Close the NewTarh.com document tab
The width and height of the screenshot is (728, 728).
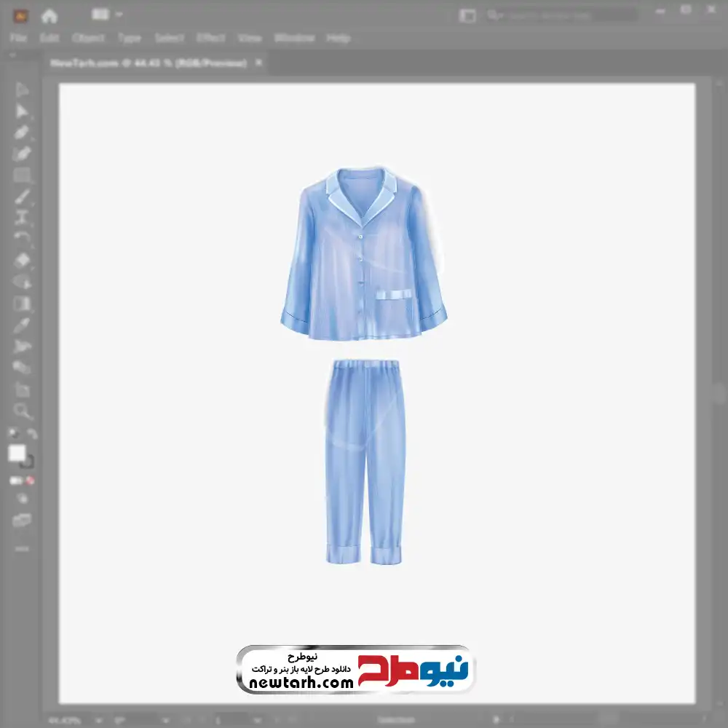pyautogui.click(x=260, y=63)
